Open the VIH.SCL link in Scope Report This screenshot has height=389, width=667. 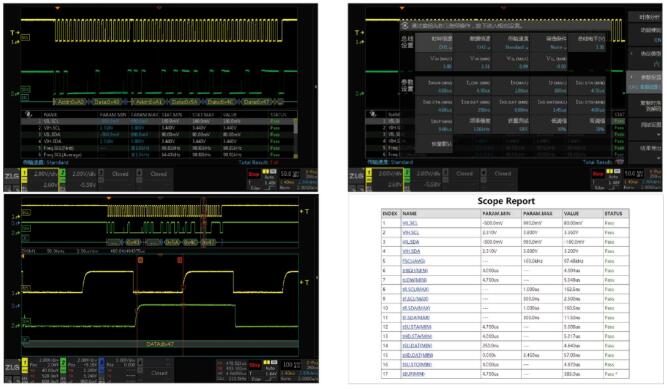[x=410, y=232]
